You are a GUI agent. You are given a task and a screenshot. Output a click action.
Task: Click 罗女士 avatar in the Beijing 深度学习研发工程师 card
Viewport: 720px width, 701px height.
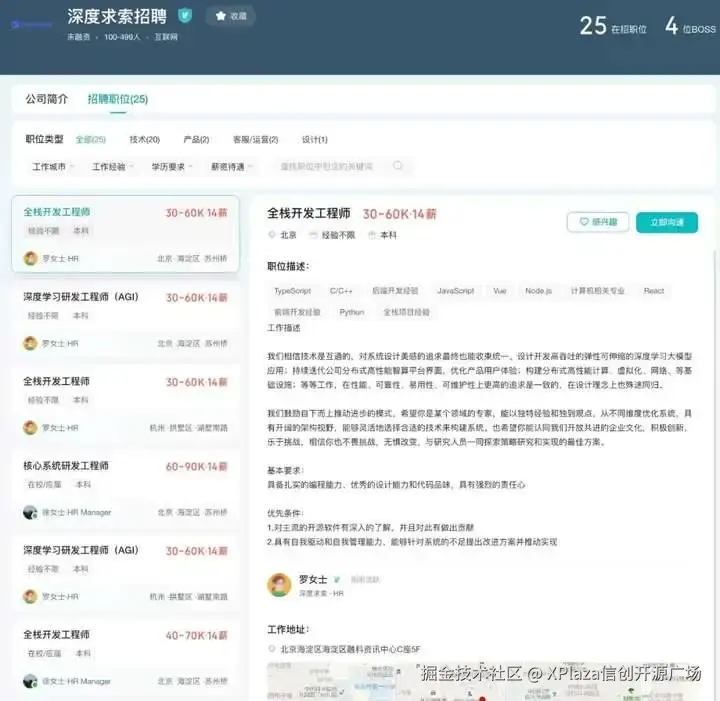pos(30,343)
